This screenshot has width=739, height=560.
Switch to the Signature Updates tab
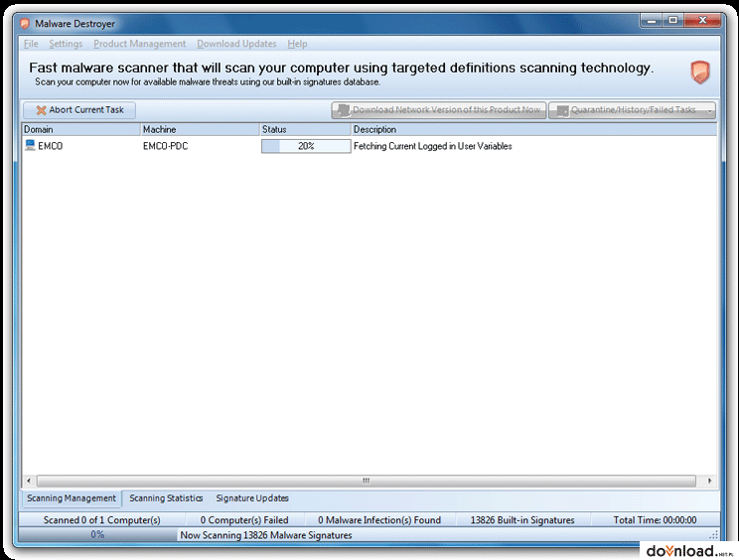252,498
